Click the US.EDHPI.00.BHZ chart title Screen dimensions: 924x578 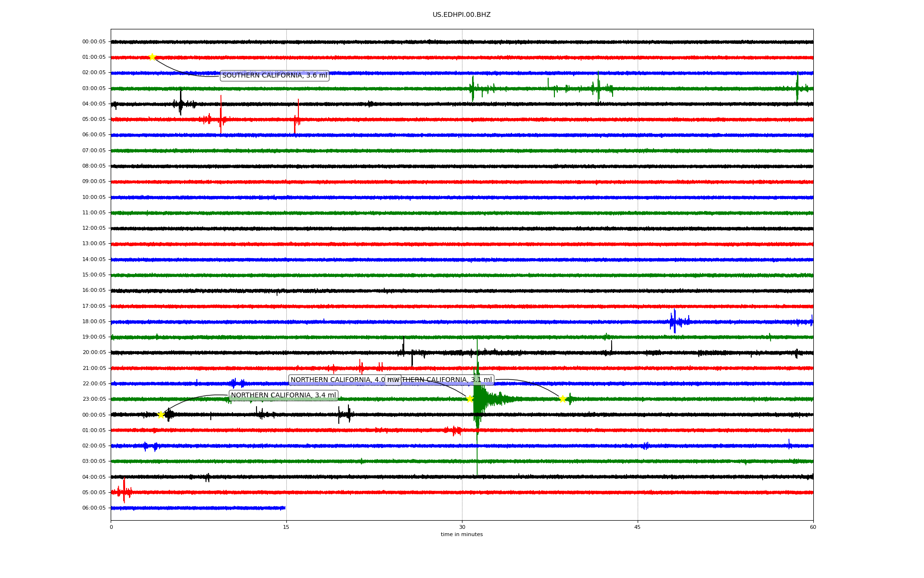(x=461, y=15)
